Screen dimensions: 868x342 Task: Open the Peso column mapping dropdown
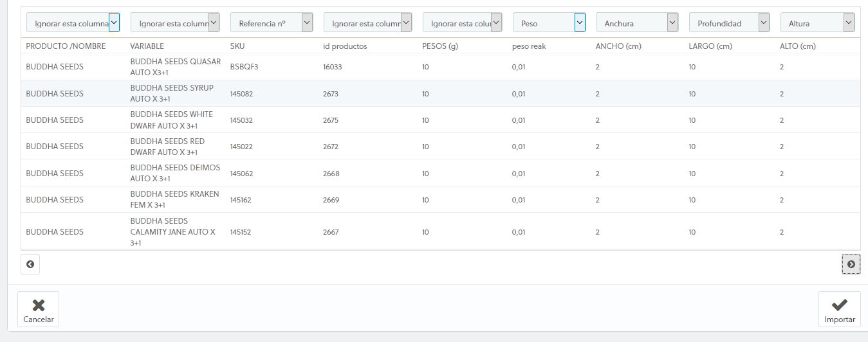coord(549,22)
